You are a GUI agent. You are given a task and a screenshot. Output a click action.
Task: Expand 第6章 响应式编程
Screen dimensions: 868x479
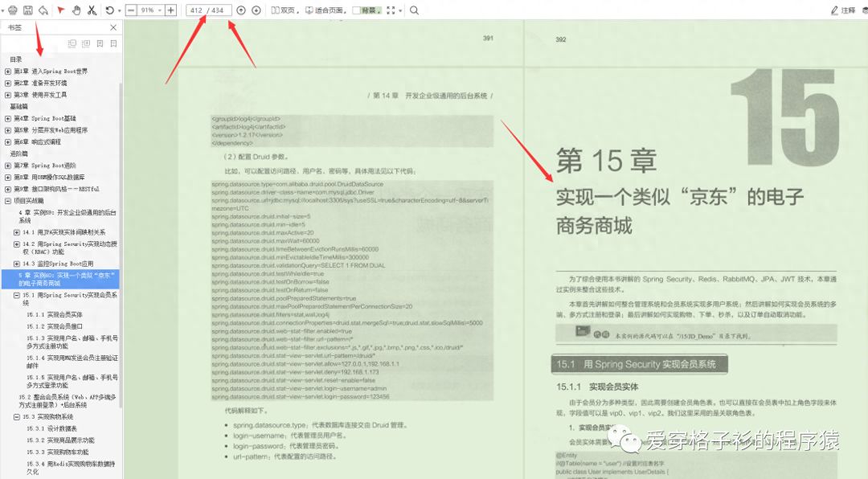click(x=8, y=141)
